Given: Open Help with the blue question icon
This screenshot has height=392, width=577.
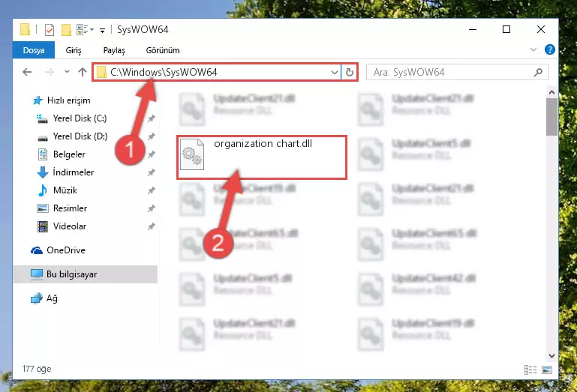Looking at the screenshot, I should point(549,49).
